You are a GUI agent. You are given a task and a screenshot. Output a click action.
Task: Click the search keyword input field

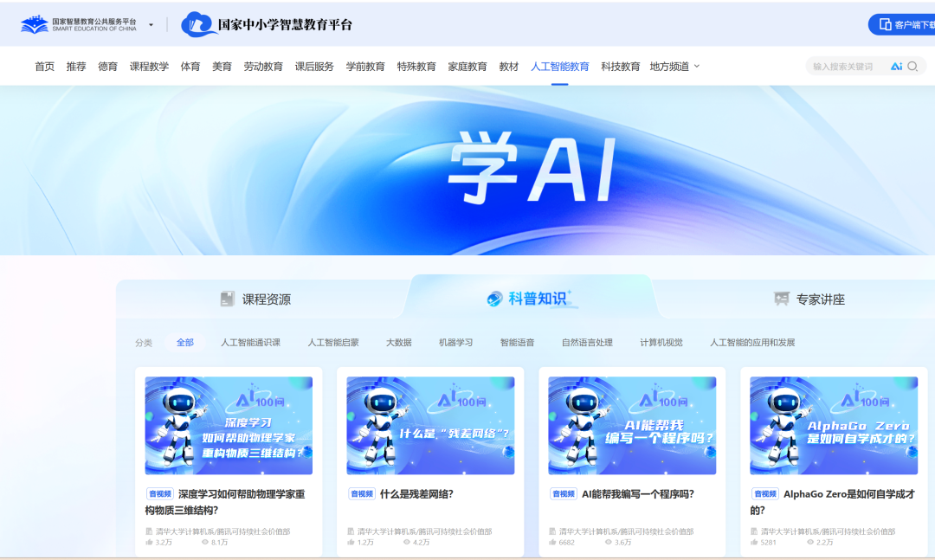pyautogui.click(x=847, y=66)
